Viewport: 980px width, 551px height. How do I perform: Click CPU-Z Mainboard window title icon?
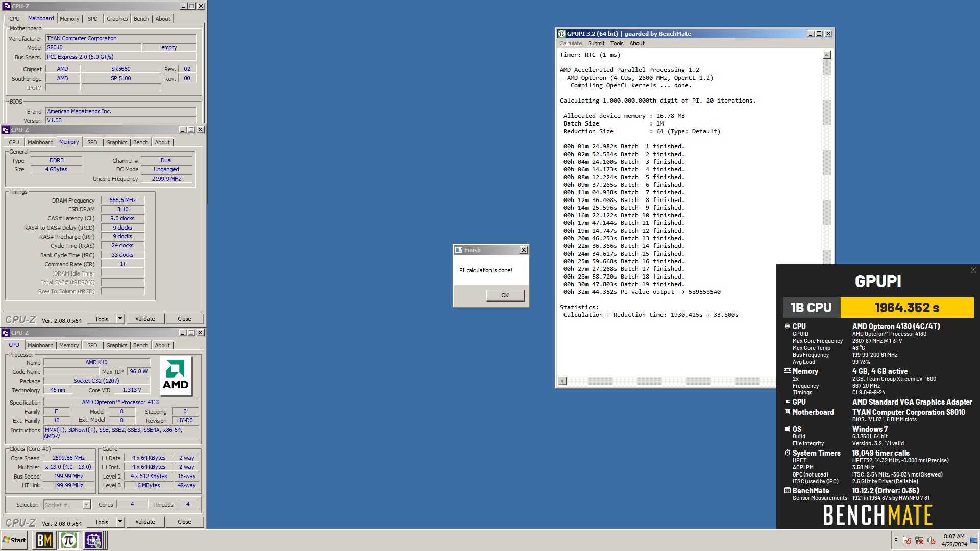(x=6, y=6)
